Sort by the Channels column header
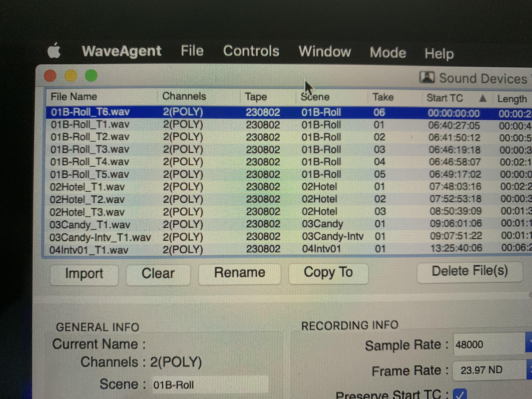 tap(184, 96)
